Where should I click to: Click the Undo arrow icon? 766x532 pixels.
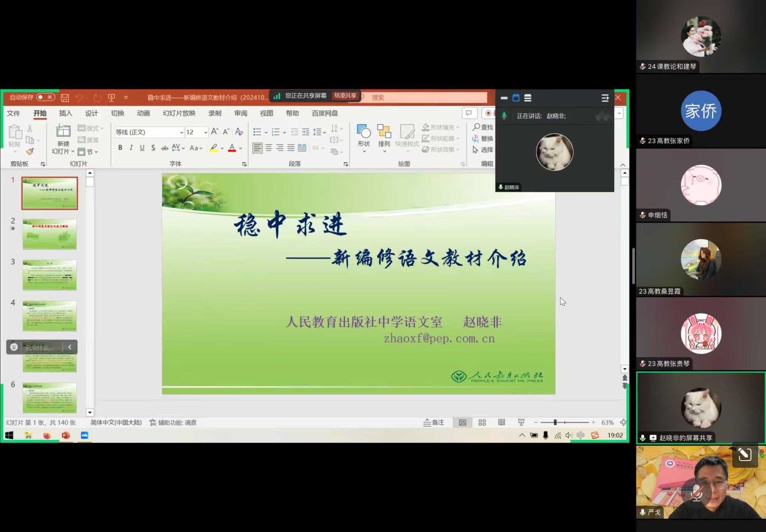coord(79,98)
